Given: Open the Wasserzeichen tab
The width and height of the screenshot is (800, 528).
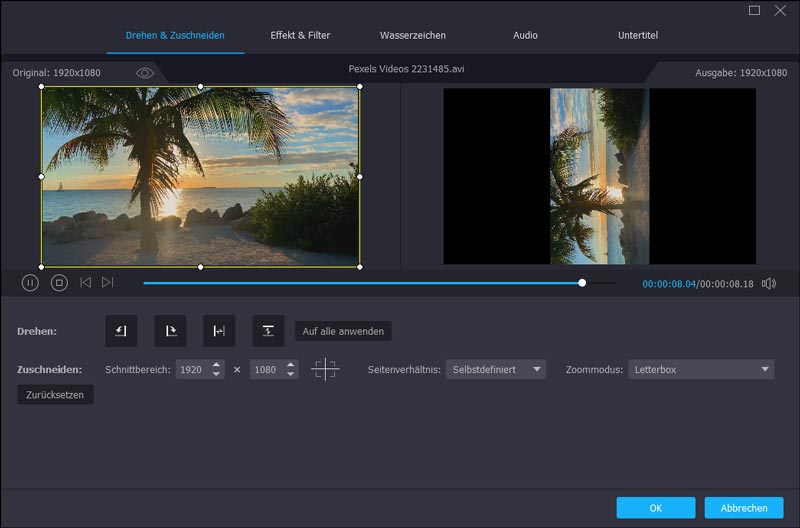Looking at the screenshot, I should (x=412, y=35).
